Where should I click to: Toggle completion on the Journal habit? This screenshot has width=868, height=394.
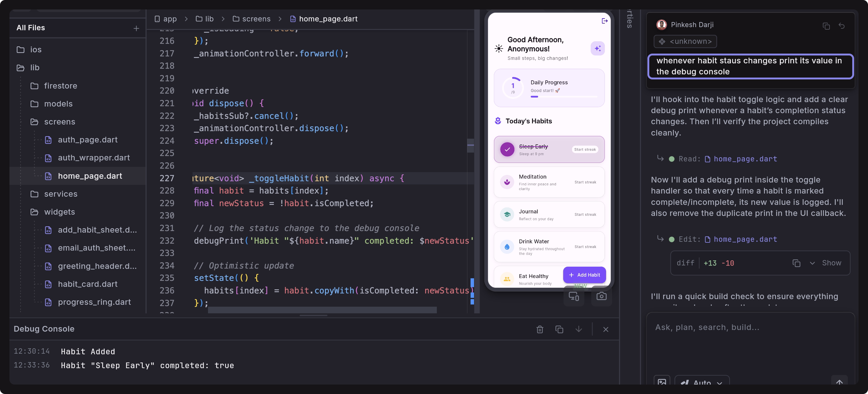[507, 214]
